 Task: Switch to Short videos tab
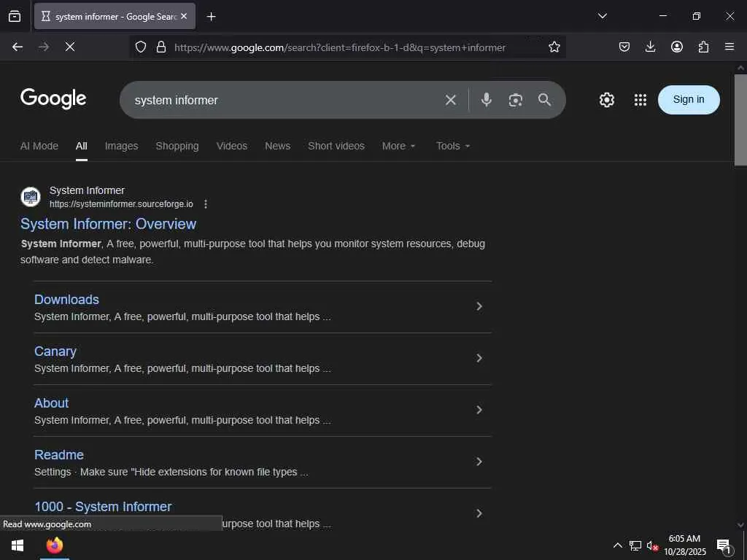(336, 146)
